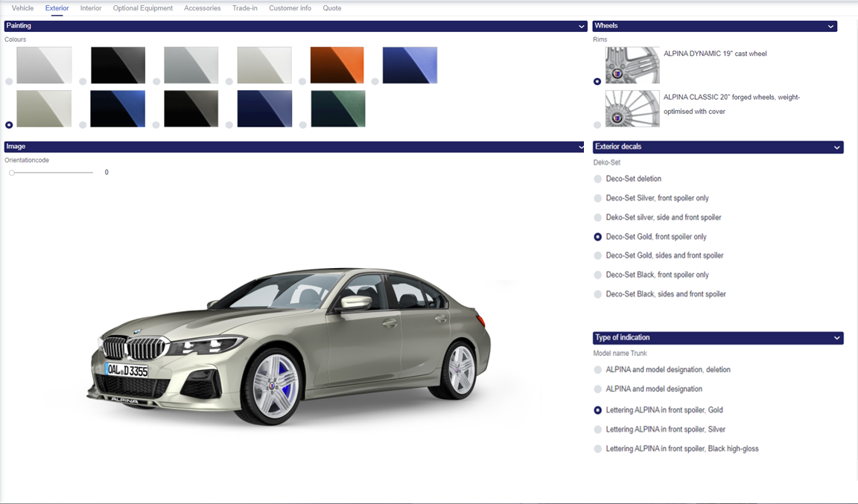The height and width of the screenshot is (504, 858).
Task: Choose the 'ALPINA and model designation' radio
Action: pos(597,389)
